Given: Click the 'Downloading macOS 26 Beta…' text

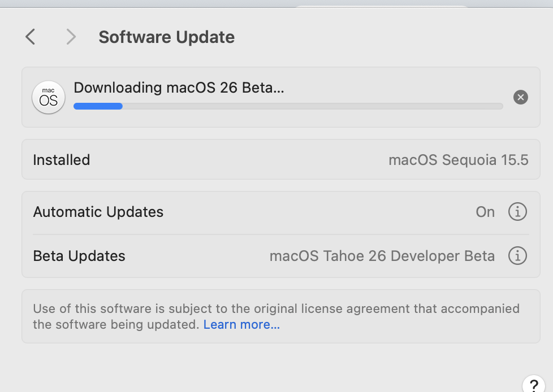Looking at the screenshot, I should coord(179,88).
